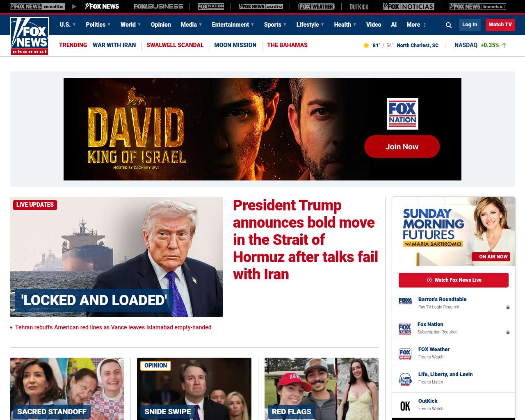Viewport: 525px width, 420px height.
Task: Open Fox Business network logo link
Action: pyautogui.click(x=158, y=7)
